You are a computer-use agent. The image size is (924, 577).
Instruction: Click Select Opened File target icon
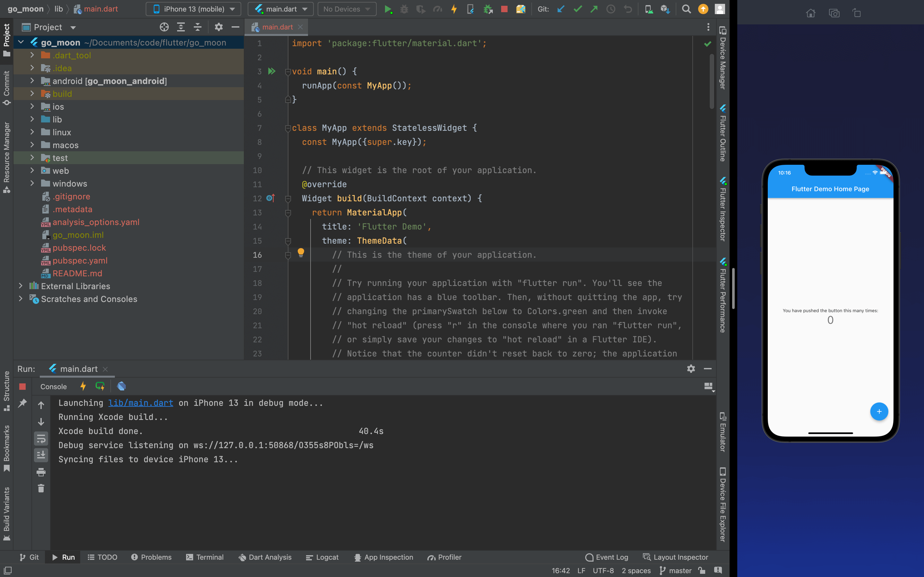coord(164,27)
